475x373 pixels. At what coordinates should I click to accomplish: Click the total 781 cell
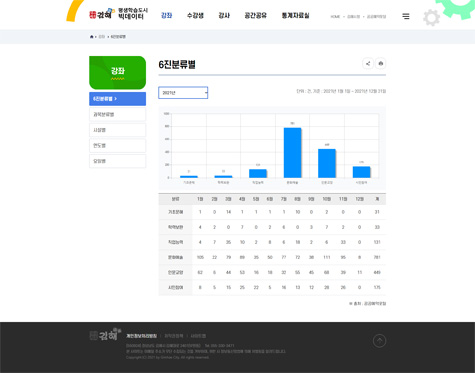[377, 257]
